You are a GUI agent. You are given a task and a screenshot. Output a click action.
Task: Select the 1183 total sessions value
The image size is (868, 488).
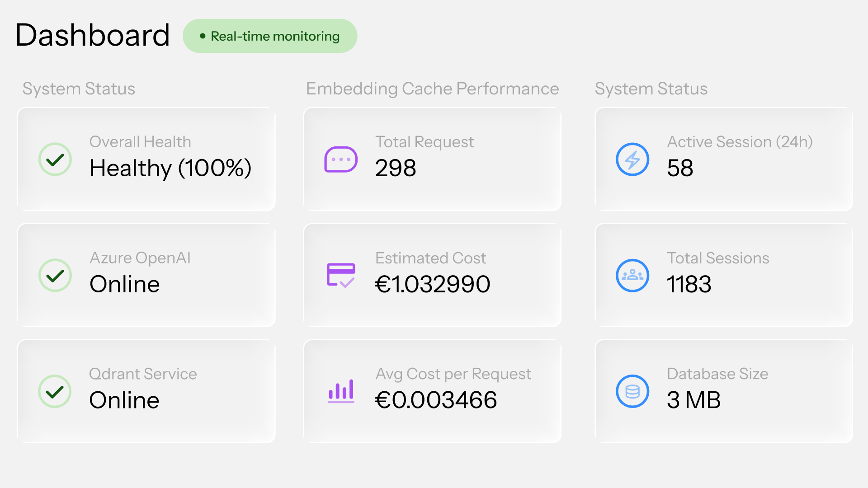pos(689,285)
